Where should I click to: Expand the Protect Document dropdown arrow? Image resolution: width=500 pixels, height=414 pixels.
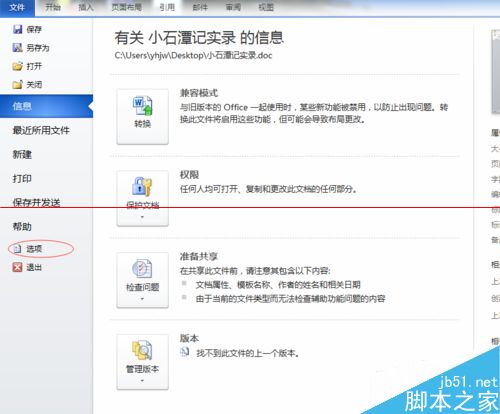pos(142,217)
